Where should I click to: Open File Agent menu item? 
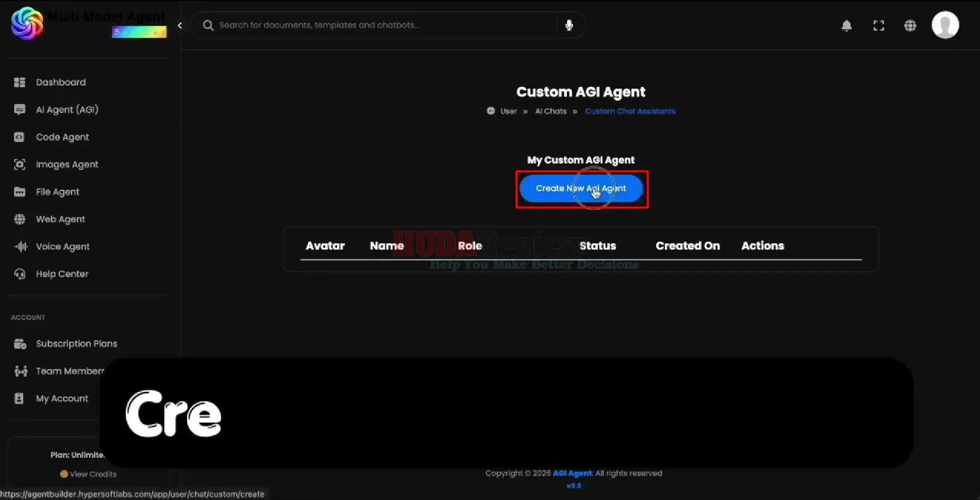coord(57,192)
